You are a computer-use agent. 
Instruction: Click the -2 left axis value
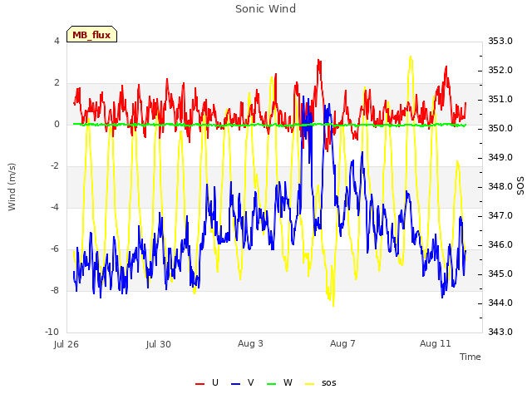55,166
